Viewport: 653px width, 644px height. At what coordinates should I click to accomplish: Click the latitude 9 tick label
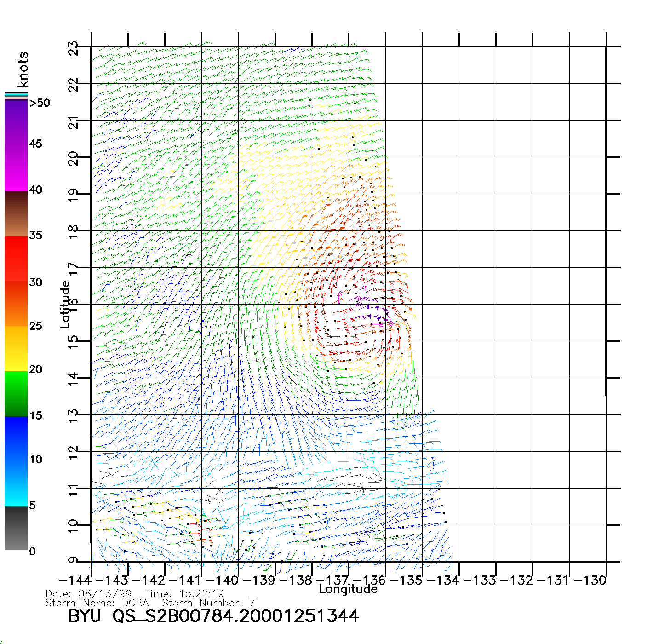pos(74,560)
